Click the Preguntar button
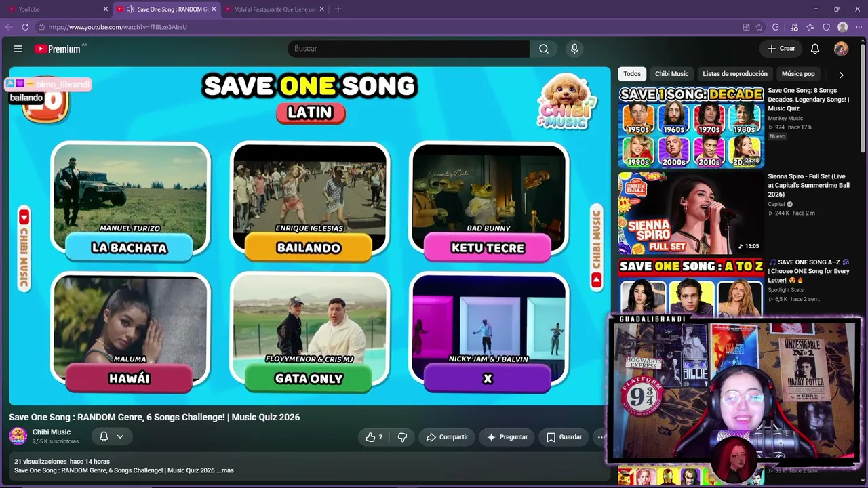Screen dimensions: 868x488 [507, 437]
